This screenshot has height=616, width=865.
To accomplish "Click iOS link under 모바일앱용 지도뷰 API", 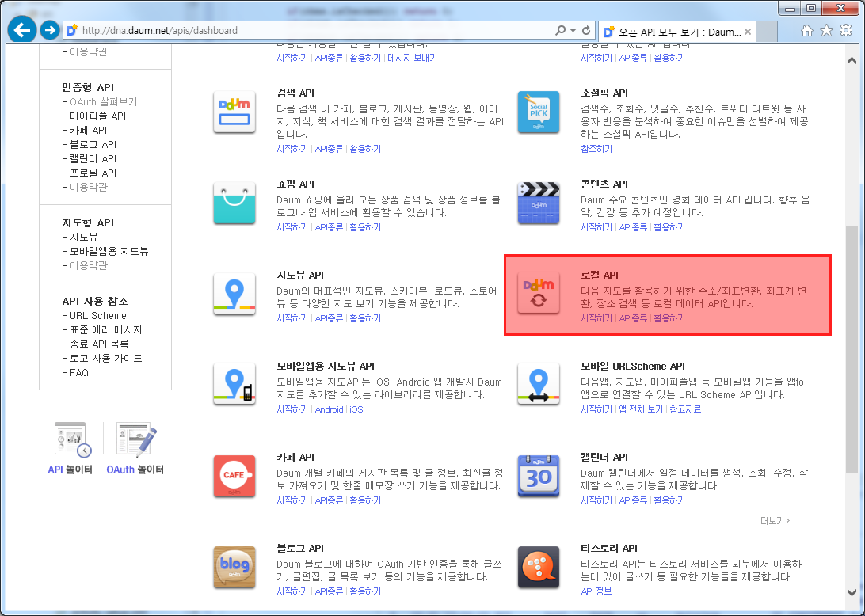I will [356, 409].
